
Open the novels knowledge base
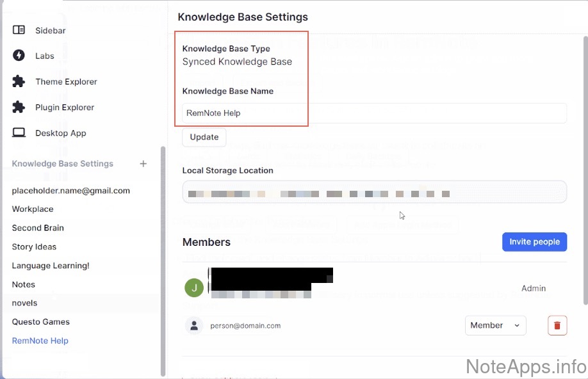24,303
